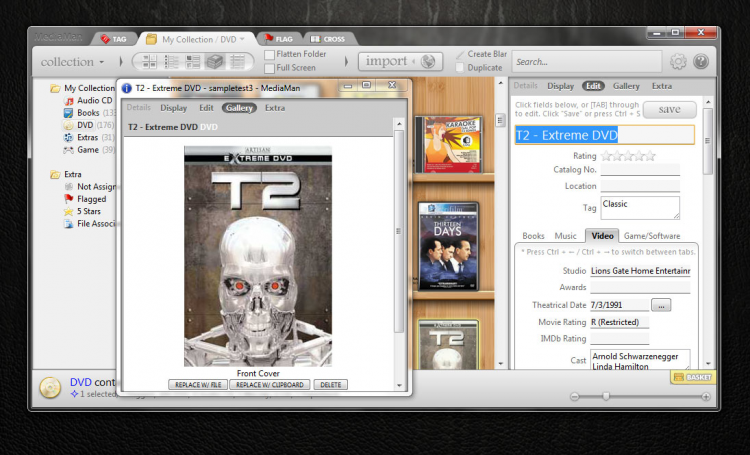
Task: Click the save button
Action: pos(670,110)
